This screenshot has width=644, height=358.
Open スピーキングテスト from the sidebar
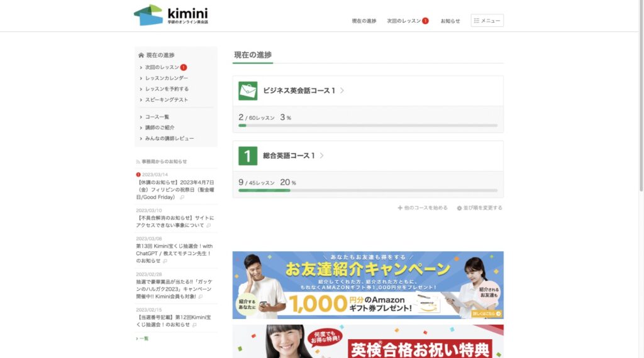[166, 99]
